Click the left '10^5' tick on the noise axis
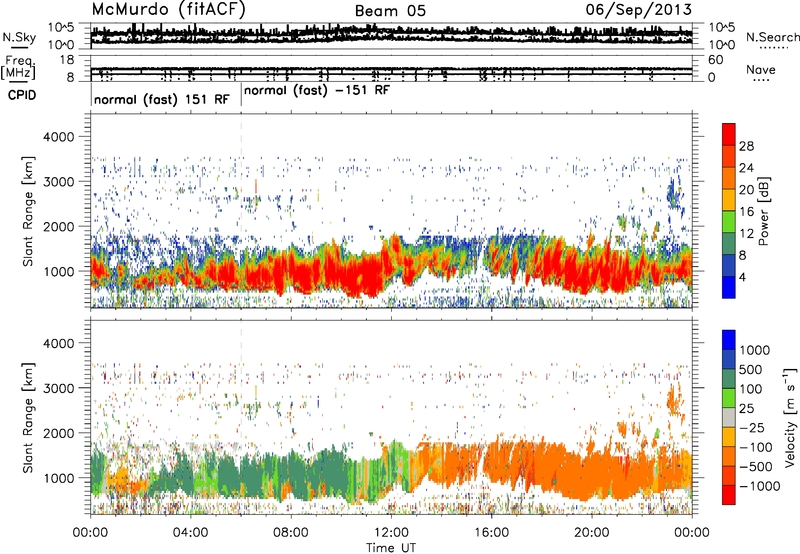Screen dimensions: 800x554 coord(61,27)
